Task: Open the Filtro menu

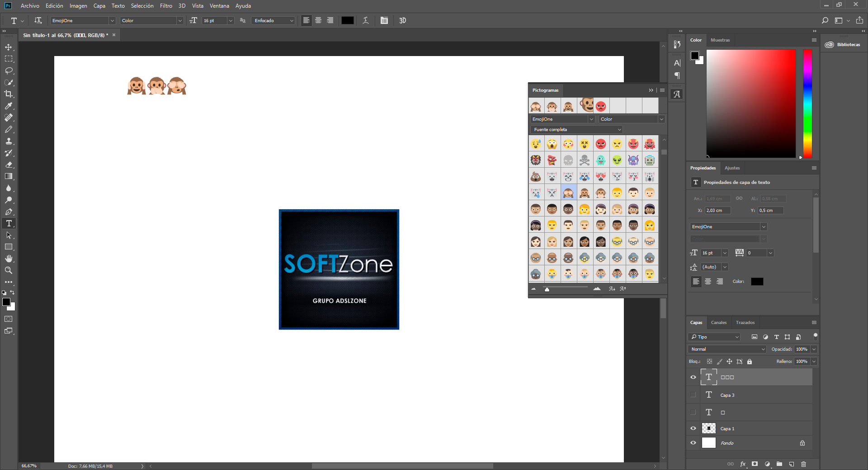Action: coord(166,6)
